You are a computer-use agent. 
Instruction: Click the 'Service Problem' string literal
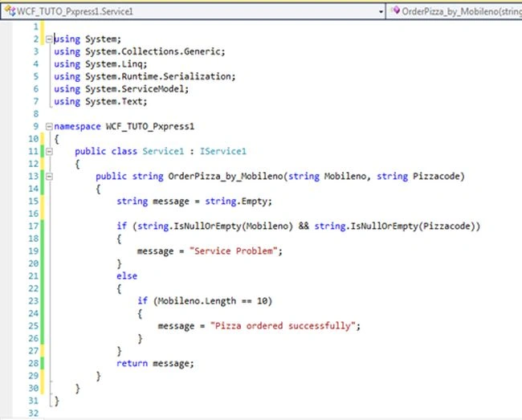point(234,251)
